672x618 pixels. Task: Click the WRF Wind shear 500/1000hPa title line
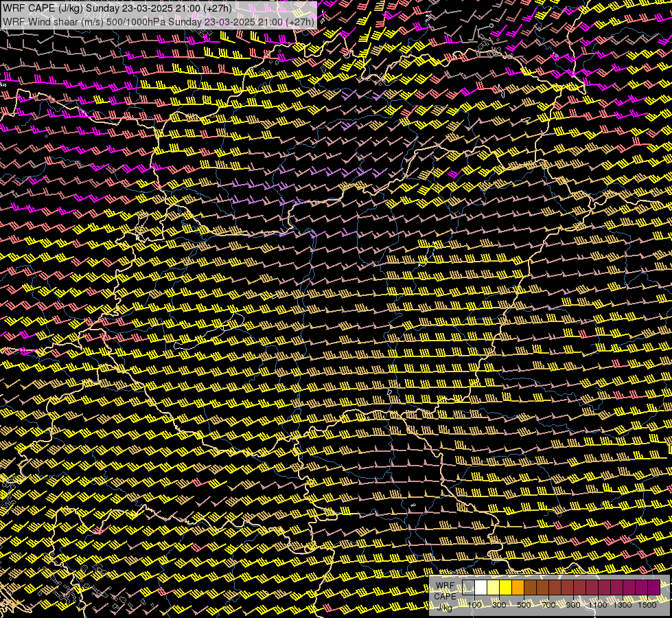(x=158, y=21)
